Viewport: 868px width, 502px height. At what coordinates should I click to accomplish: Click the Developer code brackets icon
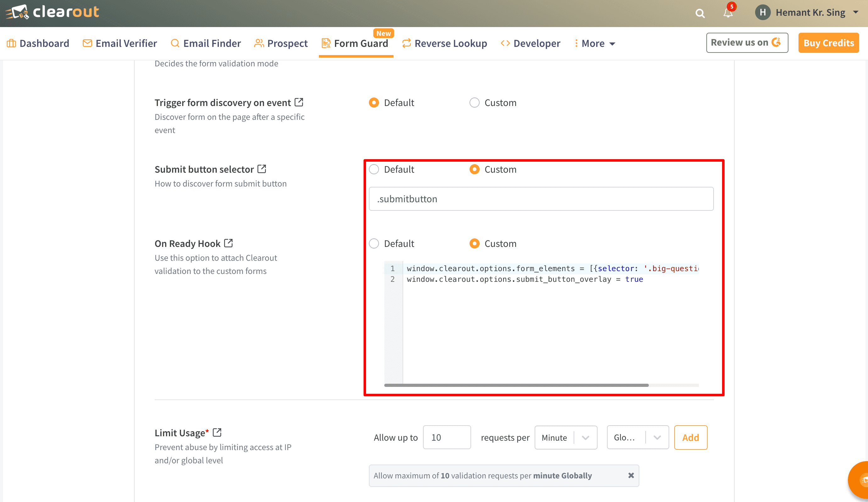click(506, 43)
